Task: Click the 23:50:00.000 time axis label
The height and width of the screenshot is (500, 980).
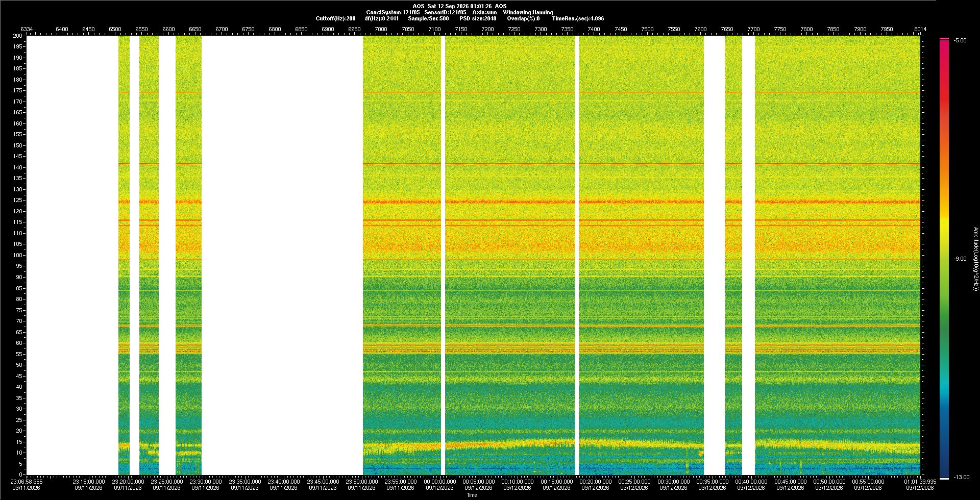Action: coord(362,482)
